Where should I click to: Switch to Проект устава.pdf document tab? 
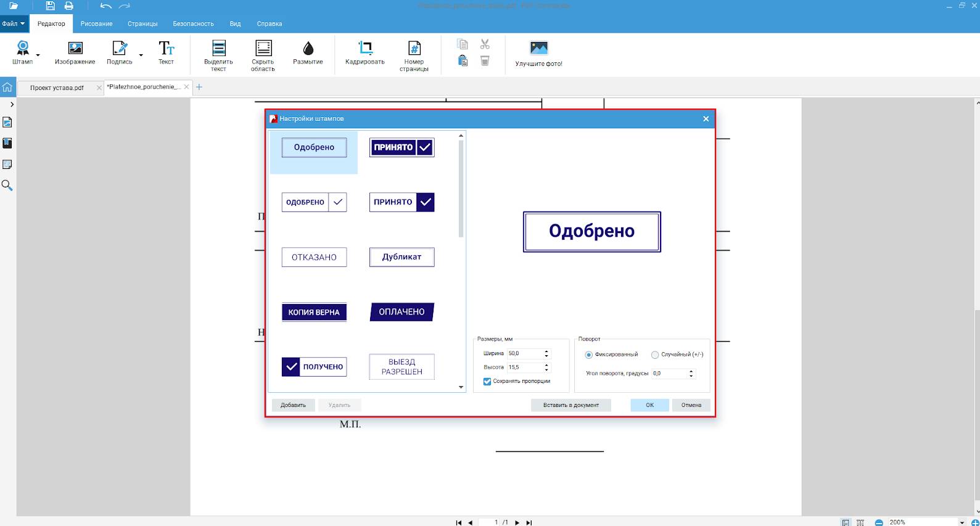point(57,88)
